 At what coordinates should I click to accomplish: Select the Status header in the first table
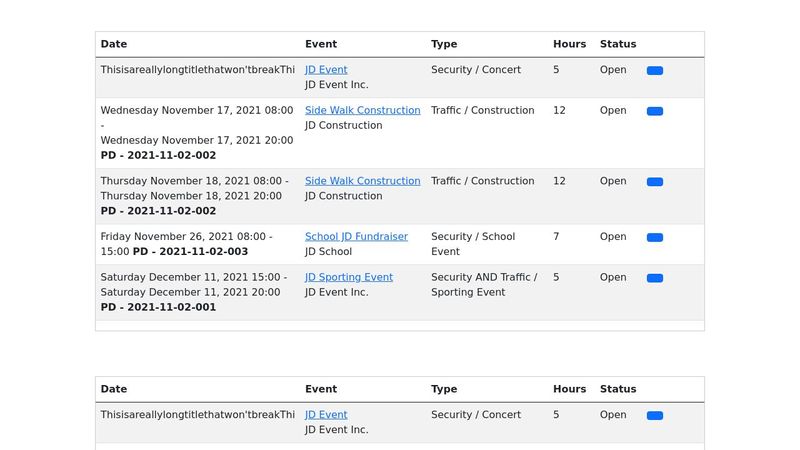tap(618, 44)
